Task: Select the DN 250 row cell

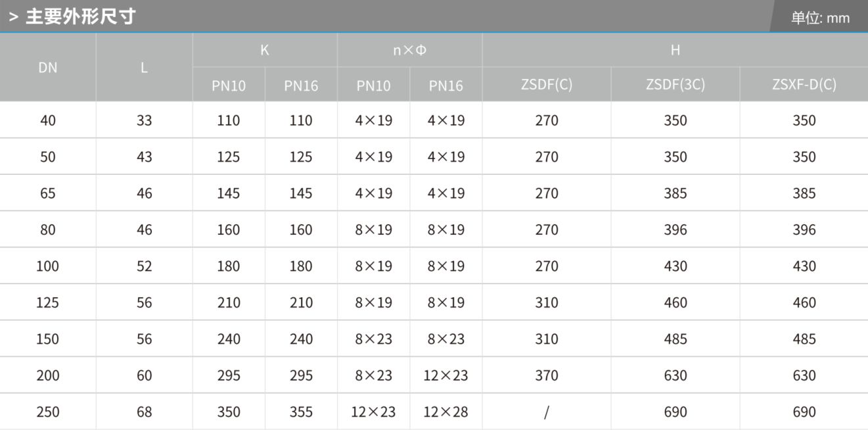Action: [48, 412]
